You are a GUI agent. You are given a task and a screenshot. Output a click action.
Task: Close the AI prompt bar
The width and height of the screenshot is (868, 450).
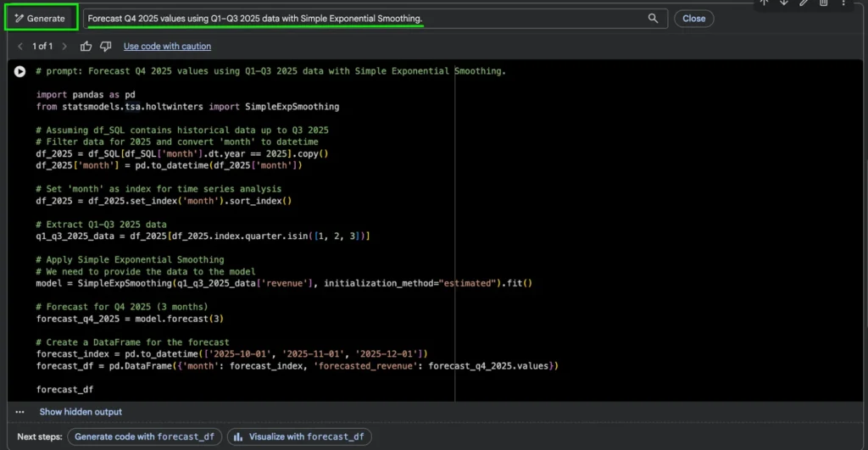tap(693, 19)
